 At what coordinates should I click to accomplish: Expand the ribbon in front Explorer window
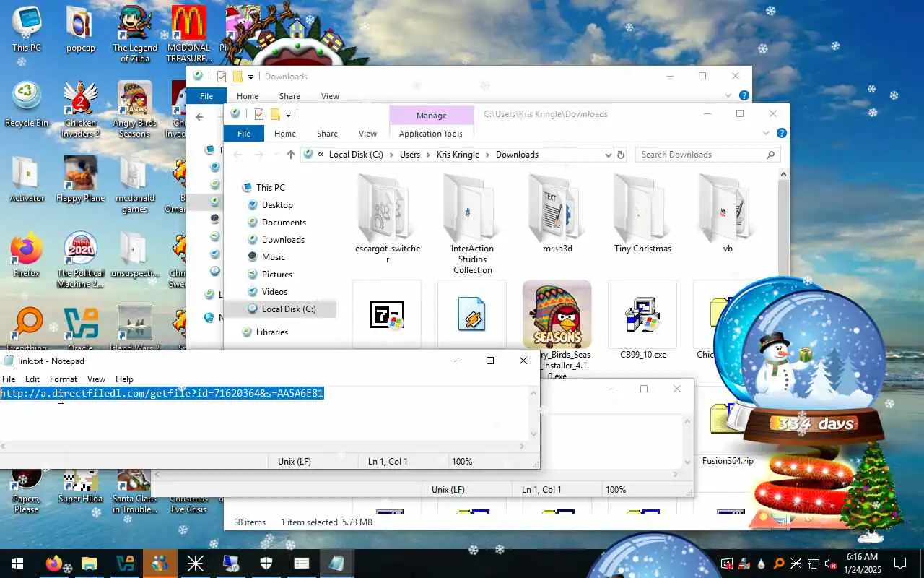click(x=766, y=133)
